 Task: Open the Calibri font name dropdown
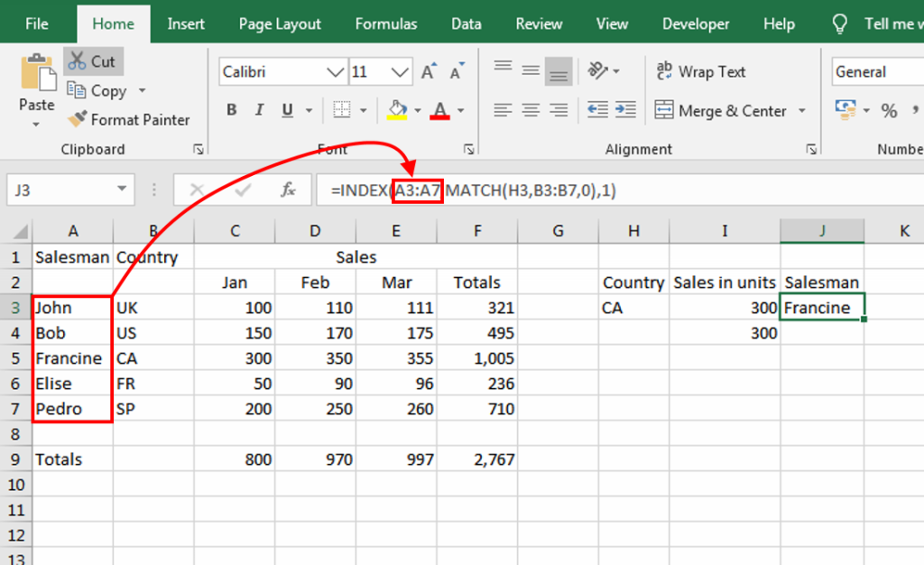tap(336, 72)
